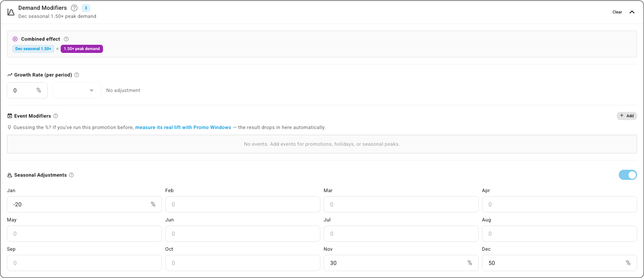Viewport: 644px width, 278px height.
Task: Clear all demand modifiers
Action: [x=617, y=12]
